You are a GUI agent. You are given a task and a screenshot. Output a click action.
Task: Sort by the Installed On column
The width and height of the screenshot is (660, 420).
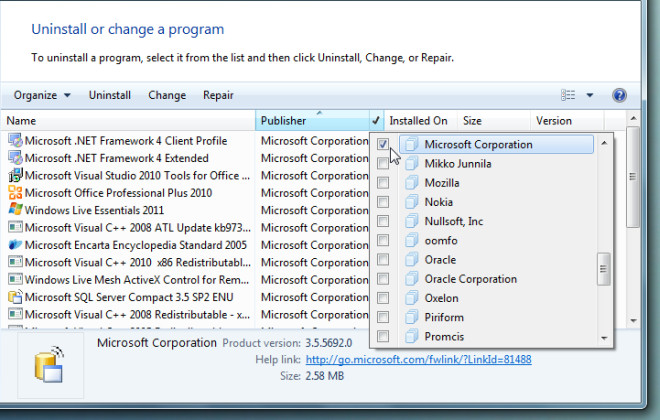[x=420, y=121]
